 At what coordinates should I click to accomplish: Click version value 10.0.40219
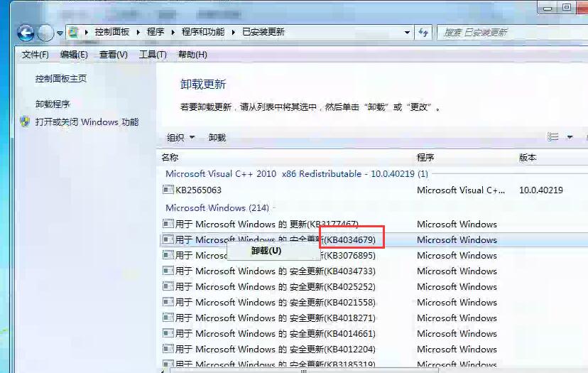pyautogui.click(x=540, y=190)
